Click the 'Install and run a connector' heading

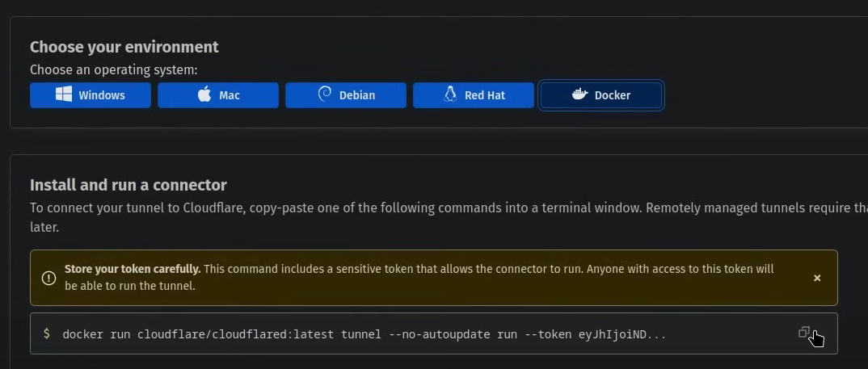pyautogui.click(x=129, y=185)
